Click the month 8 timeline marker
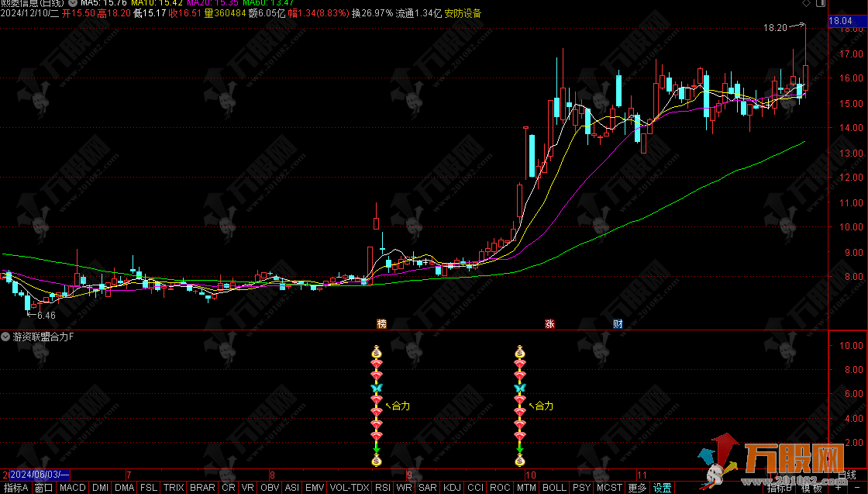Screen dimensions: 868x494 point(272,475)
